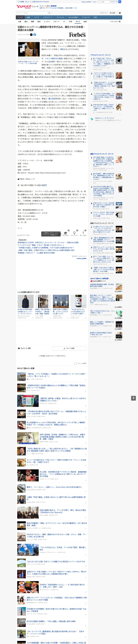138x644 pixels.
Task: Dismiss the ちびまる子ちゃん recommended article
Action: pyautogui.click(x=86, y=318)
